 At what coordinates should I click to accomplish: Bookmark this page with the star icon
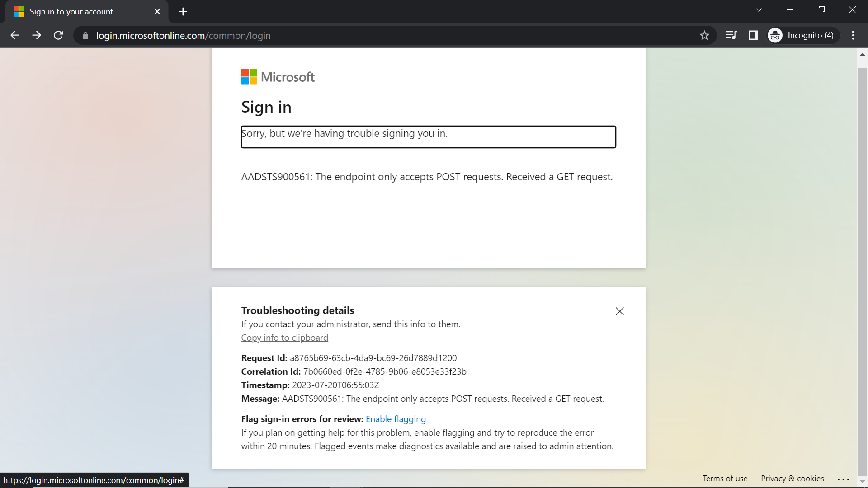[704, 35]
